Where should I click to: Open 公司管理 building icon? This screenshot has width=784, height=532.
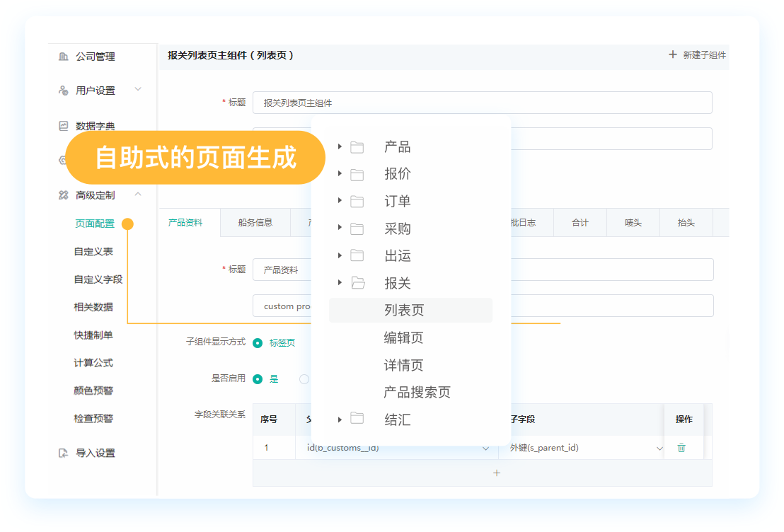pyautogui.click(x=64, y=57)
